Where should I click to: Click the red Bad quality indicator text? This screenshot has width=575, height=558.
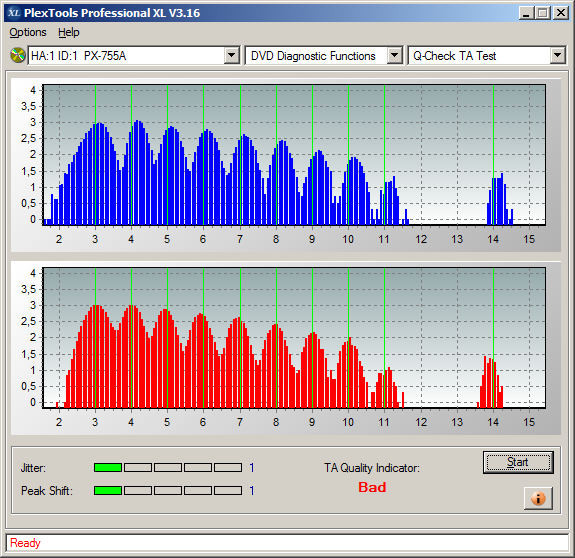372,487
